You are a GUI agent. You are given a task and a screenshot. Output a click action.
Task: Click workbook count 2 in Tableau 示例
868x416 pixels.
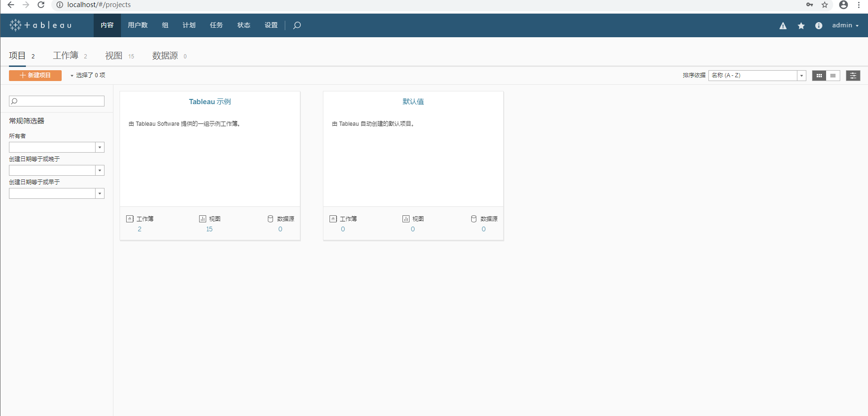coord(140,229)
